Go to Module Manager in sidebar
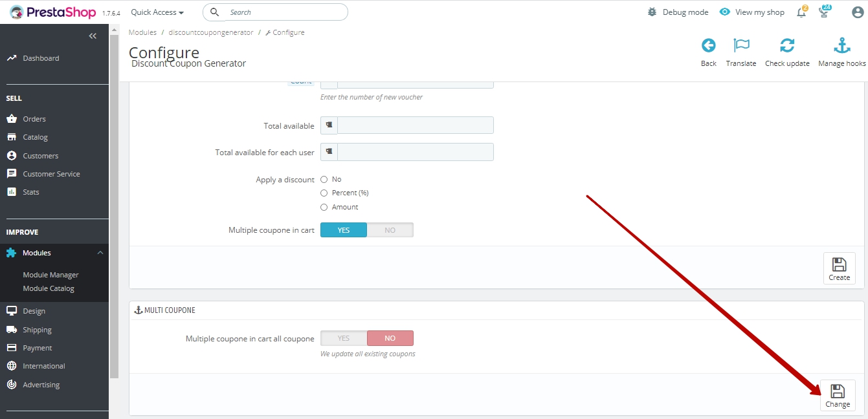The image size is (868, 419). (x=50, y=275)
